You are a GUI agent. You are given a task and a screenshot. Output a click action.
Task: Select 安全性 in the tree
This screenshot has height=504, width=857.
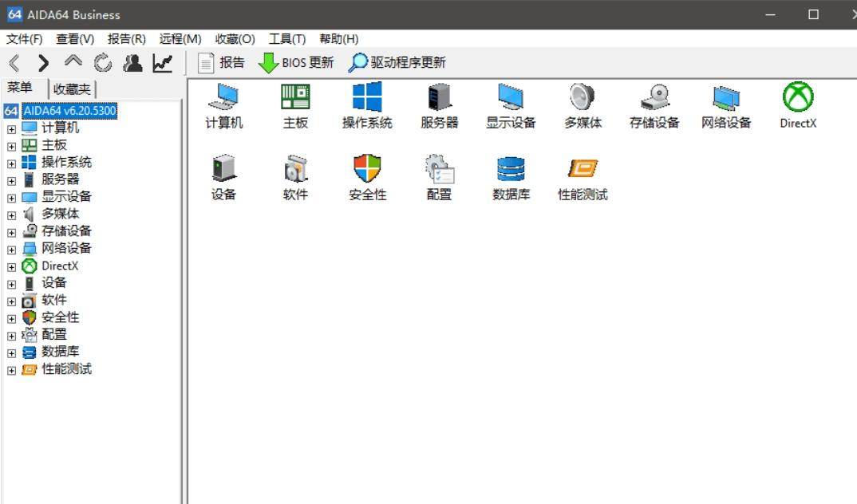coord(60,317)
